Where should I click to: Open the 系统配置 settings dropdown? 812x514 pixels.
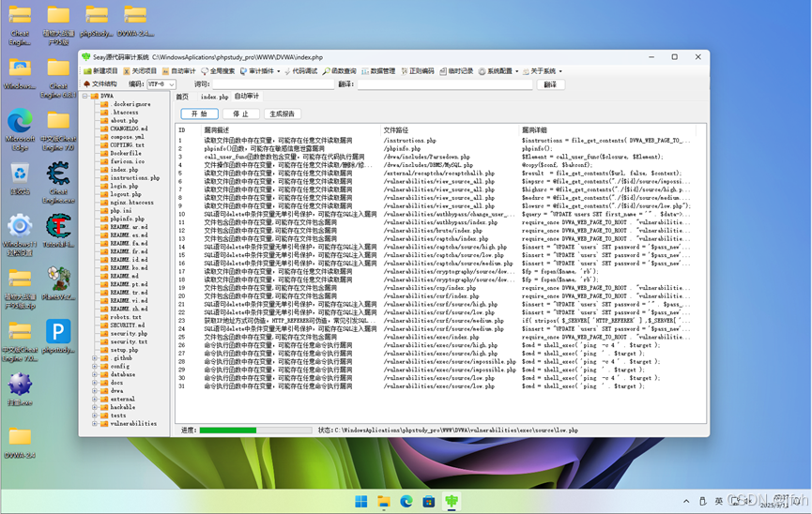(x=498, y=71)
